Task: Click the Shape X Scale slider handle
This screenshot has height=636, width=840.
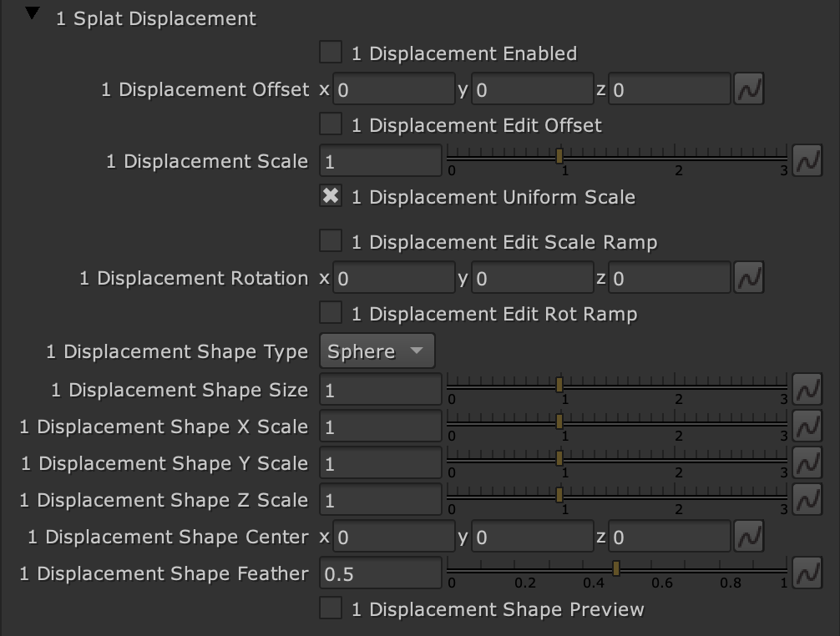Action: coord(559,421)
